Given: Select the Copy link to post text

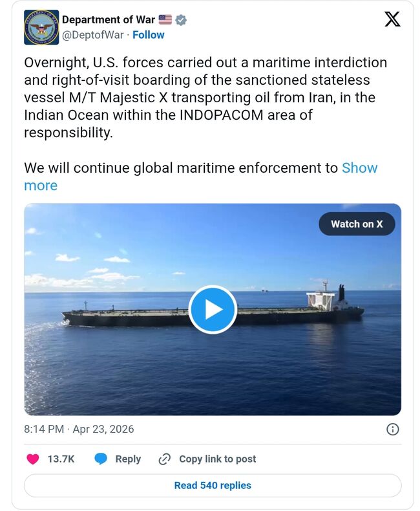Looking at the screenshot, I should tap(217, 459).
